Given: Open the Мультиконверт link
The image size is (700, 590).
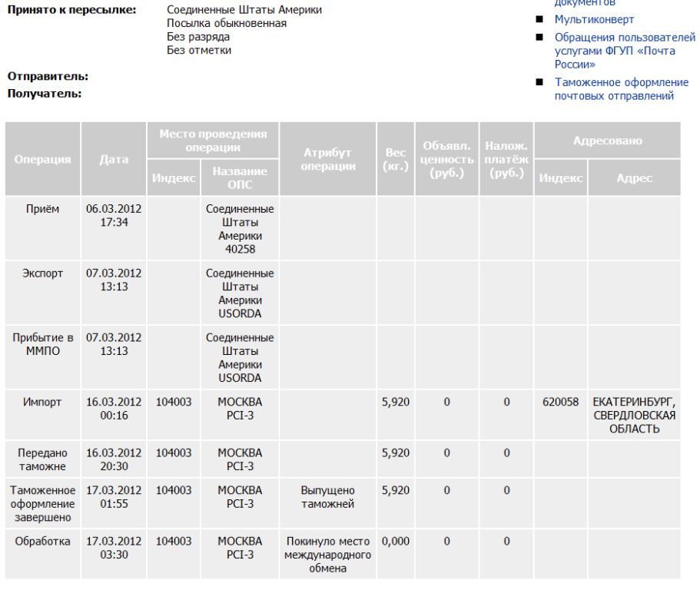Looking at the screenshot, I should click(x=594, y=19).
